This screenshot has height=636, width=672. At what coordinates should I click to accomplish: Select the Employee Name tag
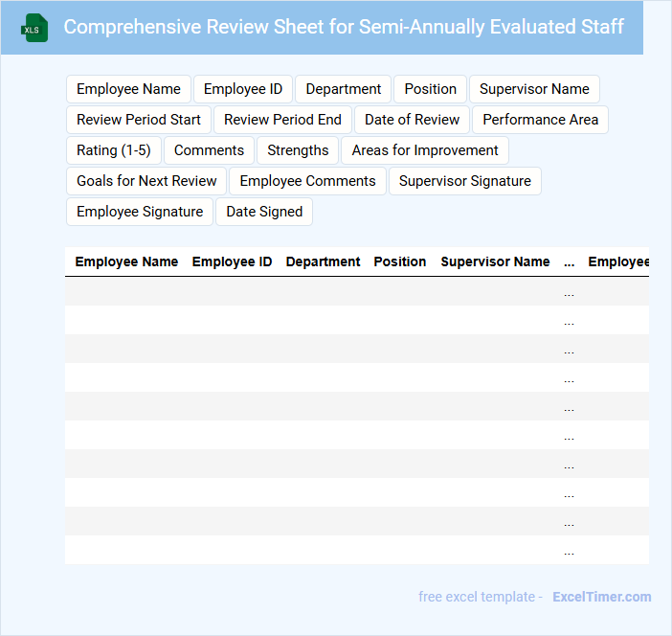coord(128,89)
